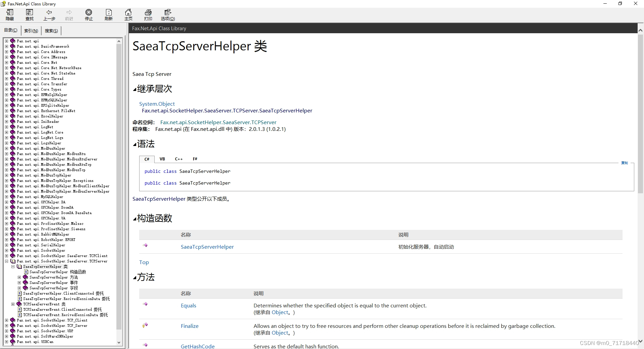Open the Equals method link

click(x=189, y=306)
